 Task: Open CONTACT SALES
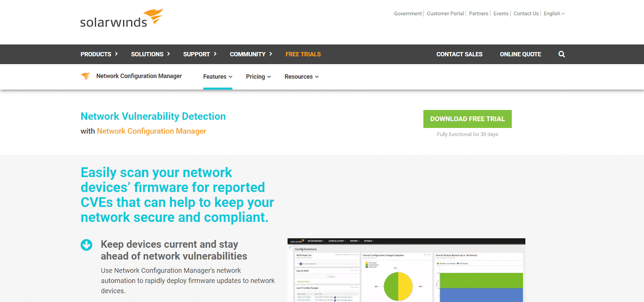point(459,54)
